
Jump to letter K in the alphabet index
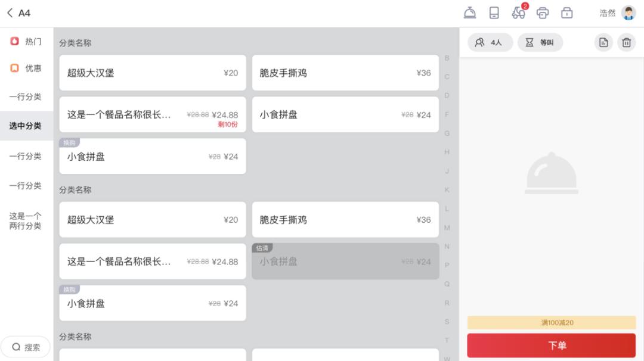point(447,189)
